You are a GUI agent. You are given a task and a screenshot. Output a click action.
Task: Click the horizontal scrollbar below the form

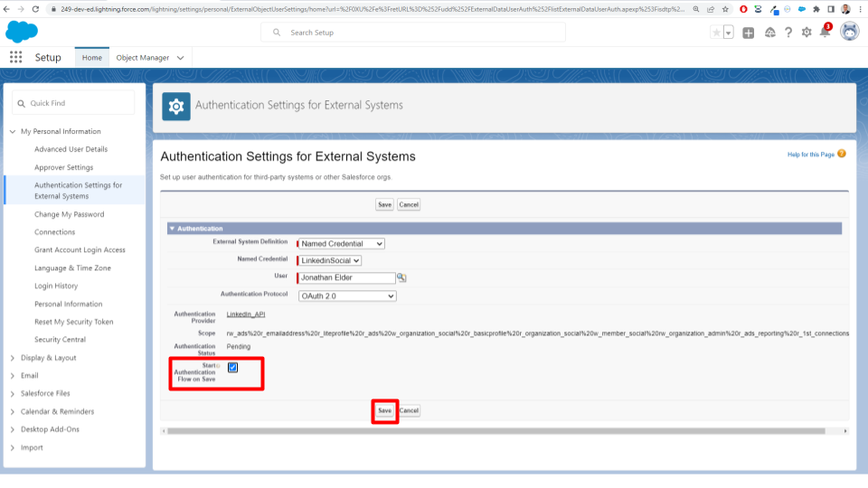click(x=496, y=431)
